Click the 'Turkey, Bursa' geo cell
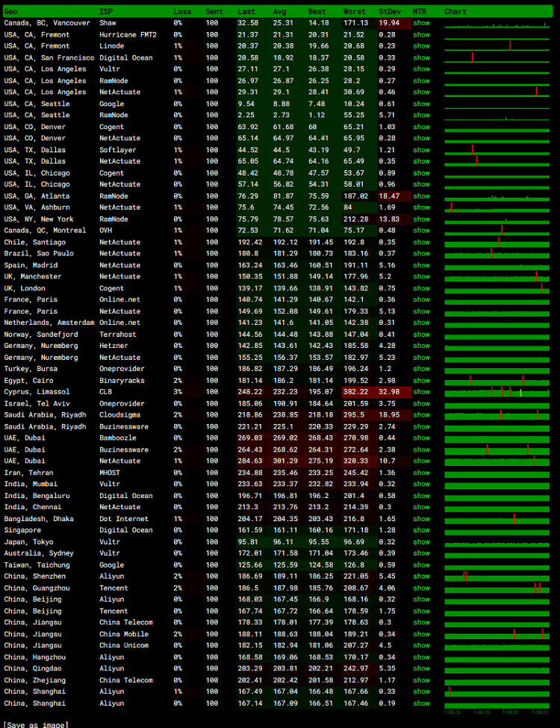Image resolution: width=560 pixels, height=728 pixels. (31, 369)
